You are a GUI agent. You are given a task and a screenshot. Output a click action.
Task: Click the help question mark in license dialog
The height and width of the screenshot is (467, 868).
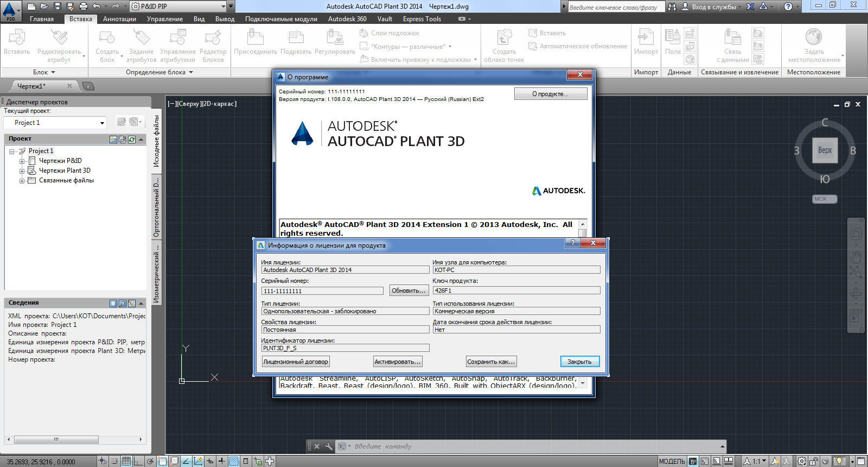coord(572,243)
